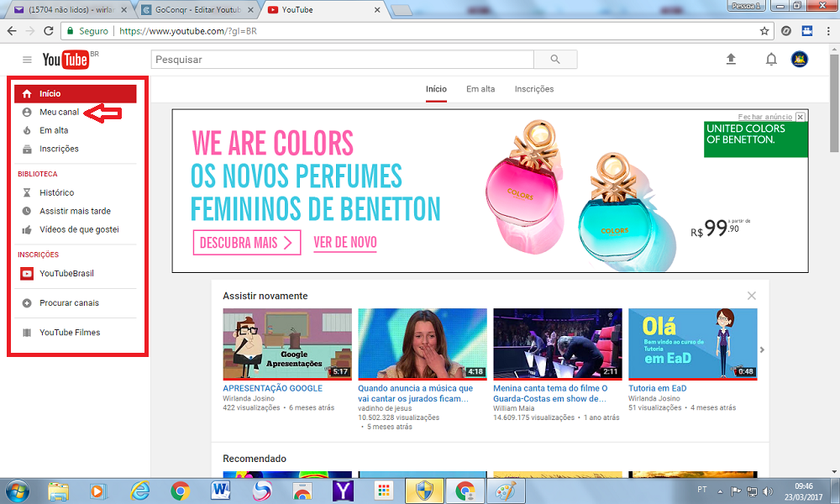Viewport: 840px width, 504px height.
Task: Click the YouTube logo
Action: click(66, 60)
